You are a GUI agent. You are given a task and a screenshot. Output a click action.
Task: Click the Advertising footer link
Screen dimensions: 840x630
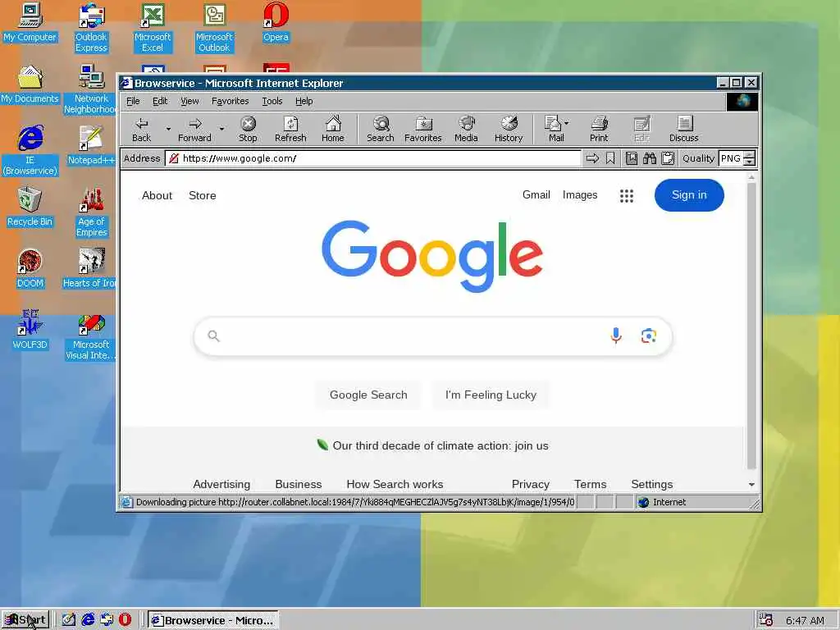[x=221, y=484]
